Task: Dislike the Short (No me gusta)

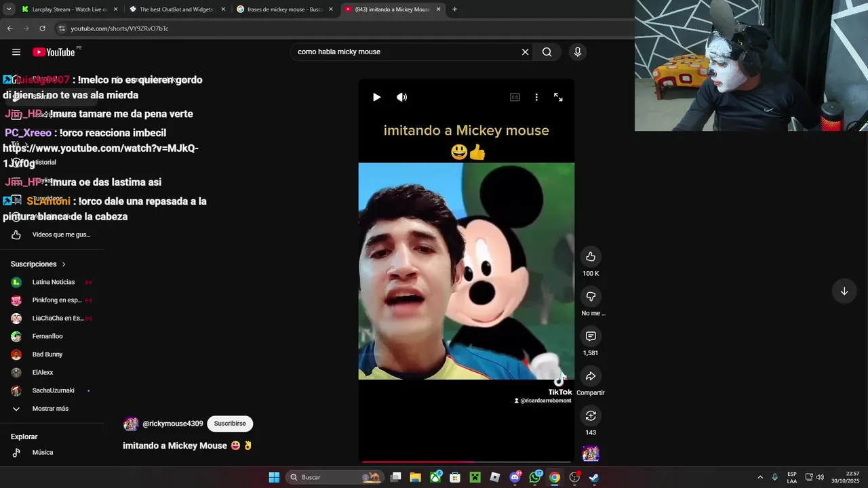Action: click(591, 296)
